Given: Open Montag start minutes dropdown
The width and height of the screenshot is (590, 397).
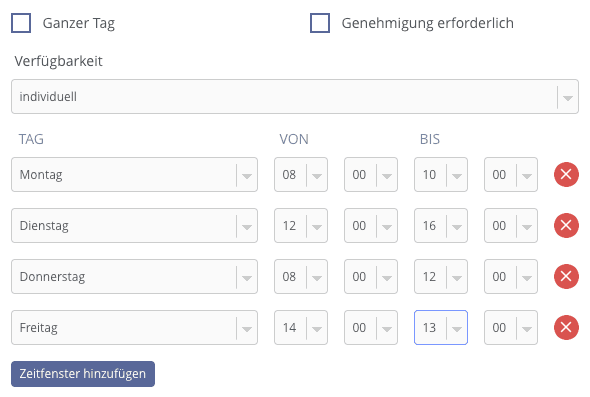Looking at the screenshot, I should coord(371,175).
